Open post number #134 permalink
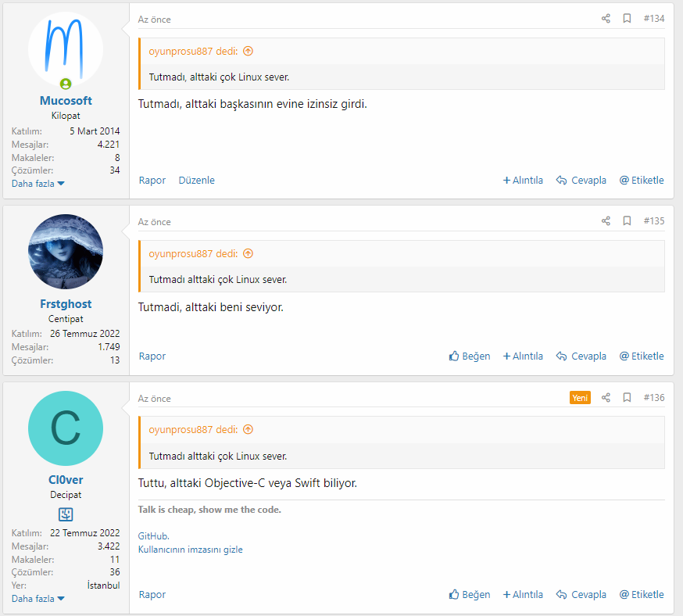This screenshot has width=683, height=616. [654, 18]
